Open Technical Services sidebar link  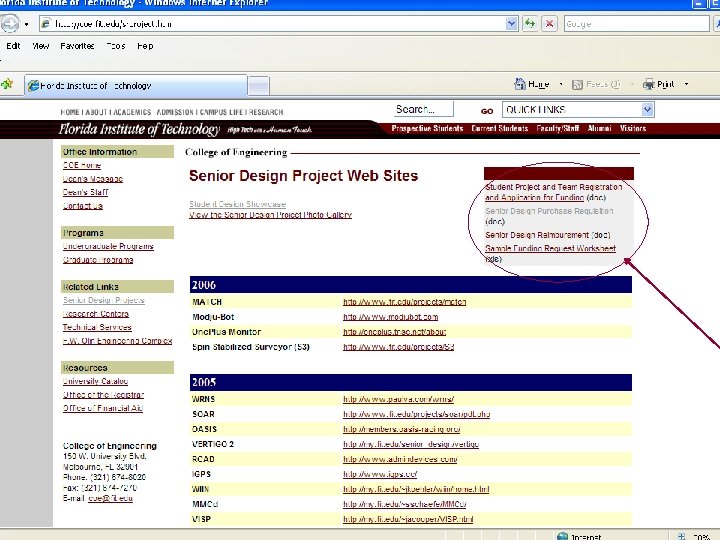(x=97, y=327)
